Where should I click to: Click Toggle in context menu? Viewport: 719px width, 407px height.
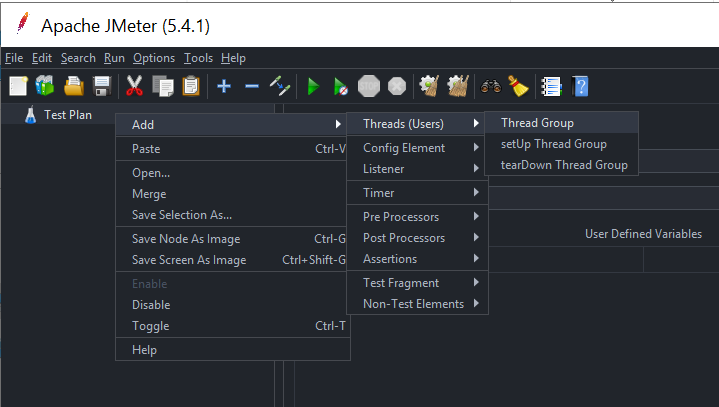tap(232, 326)
